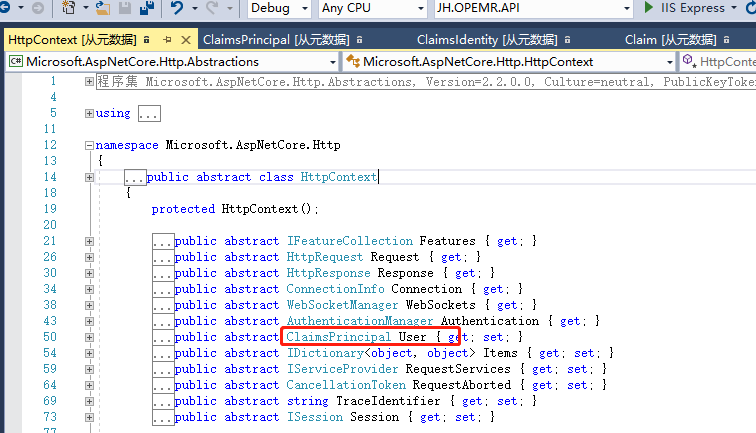Image resolution: width=756 pixels, height=433 pixels.
Task: Switch to the ClaimsIdentity metadata tab
Action: click(x=487, y=40)
